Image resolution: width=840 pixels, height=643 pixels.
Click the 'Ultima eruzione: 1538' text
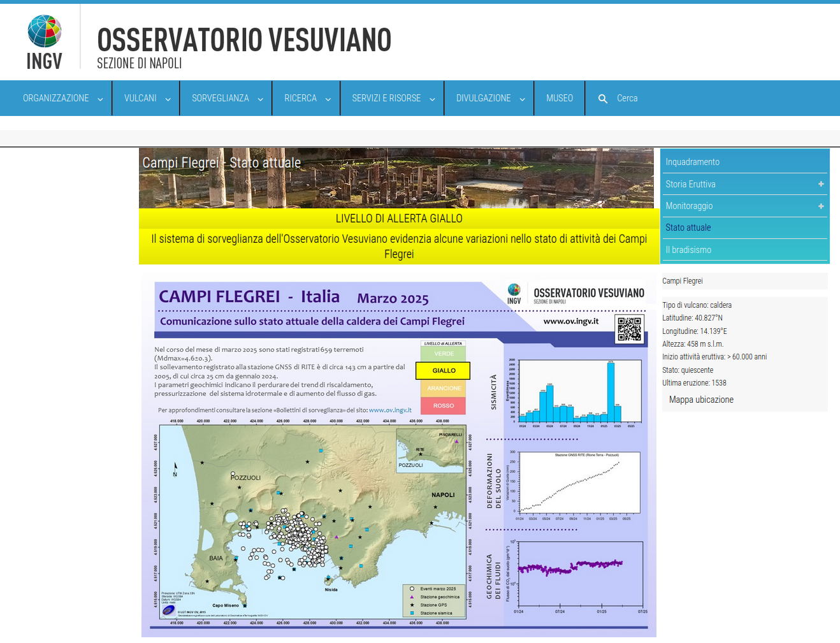[x=694, y=383]
